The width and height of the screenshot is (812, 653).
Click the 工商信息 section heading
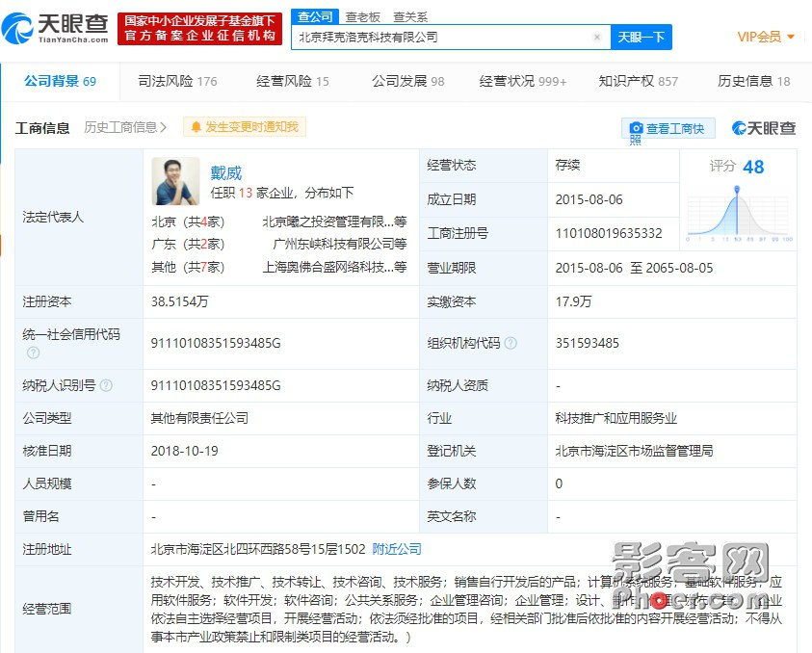tap(42, 128)
